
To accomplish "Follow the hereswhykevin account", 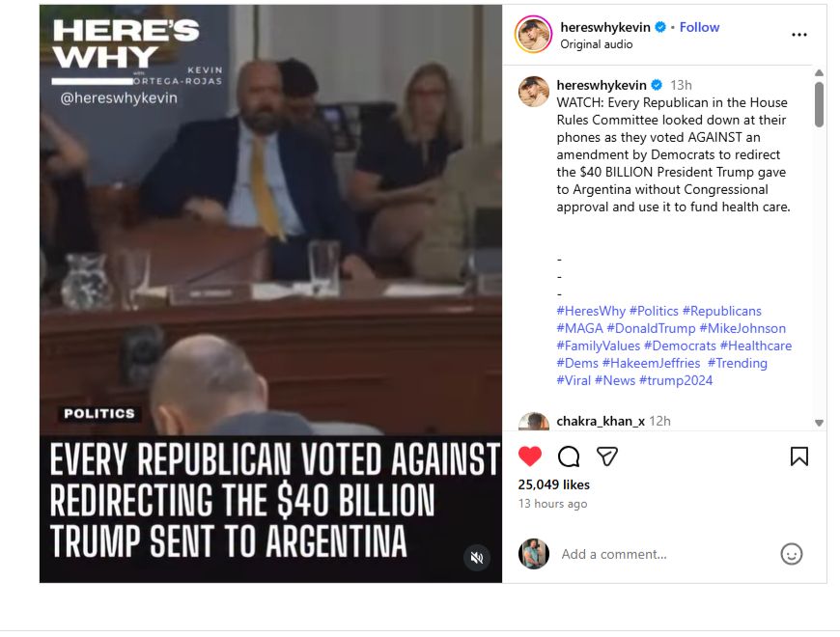I will click(699, 27).
